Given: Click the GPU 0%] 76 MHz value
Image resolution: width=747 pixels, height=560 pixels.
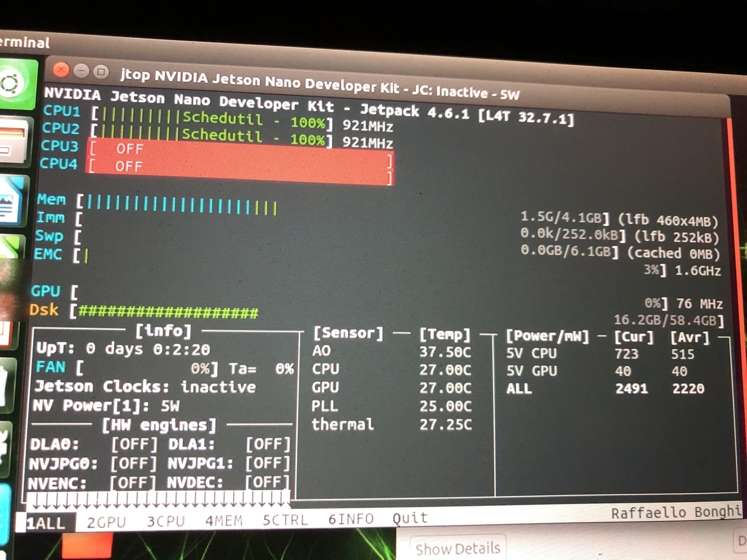Looking at the screenshot, I should coord(684,304).
